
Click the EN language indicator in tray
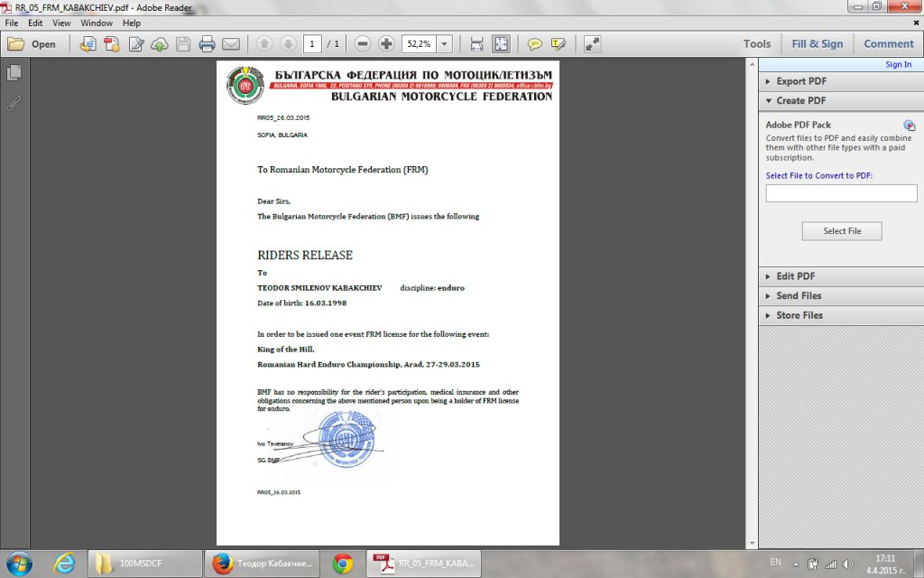pos(775,563)
